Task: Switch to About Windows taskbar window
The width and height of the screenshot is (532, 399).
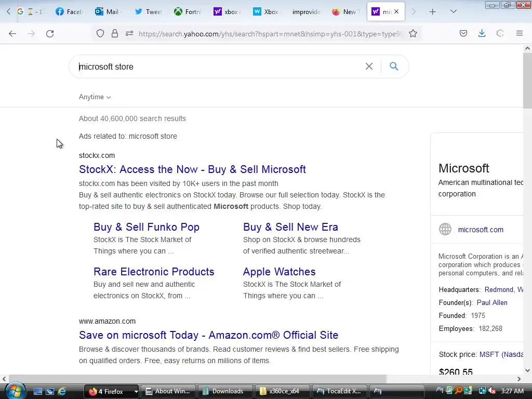Action: (x=168, y=391)
